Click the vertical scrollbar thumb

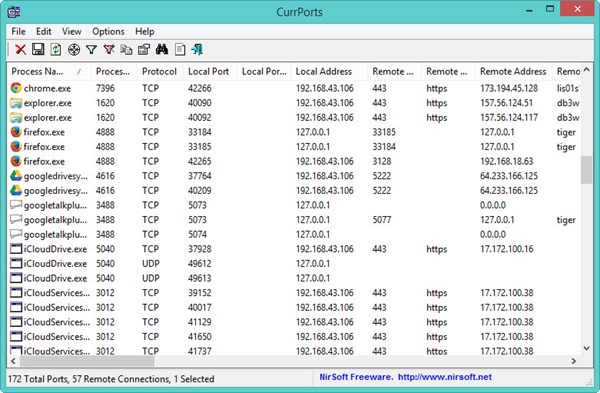click(586, 170)
